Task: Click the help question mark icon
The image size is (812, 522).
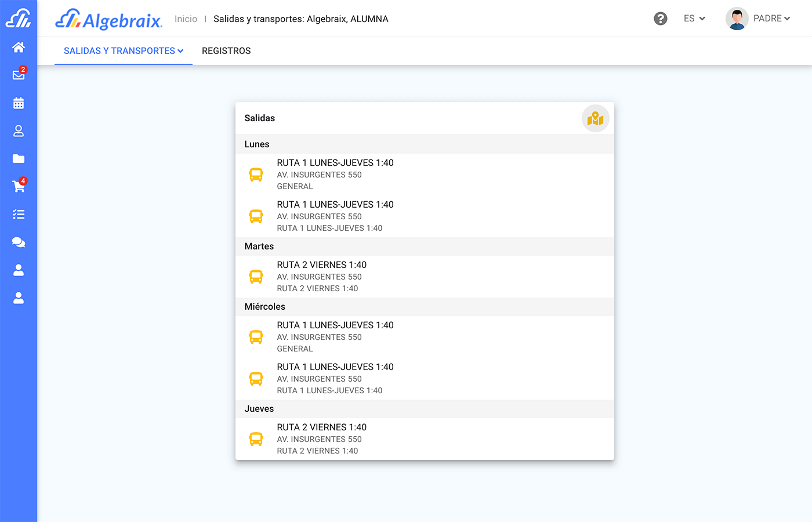Action: click(660, 19)
